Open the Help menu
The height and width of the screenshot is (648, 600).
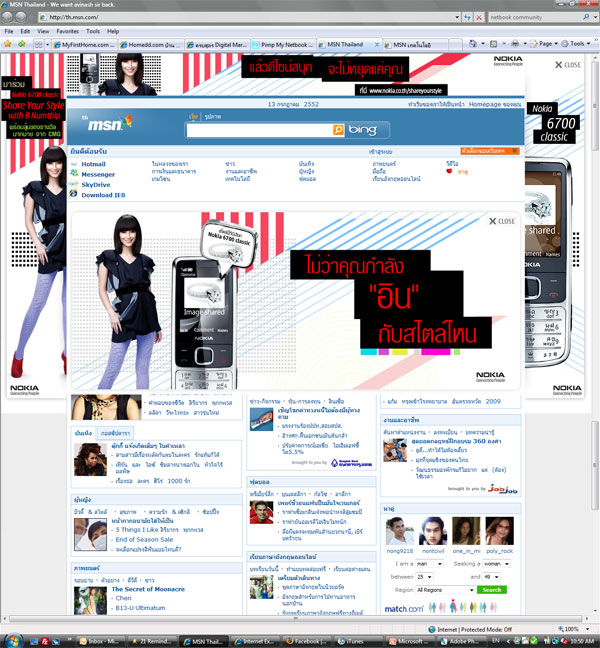click(113, 31)
